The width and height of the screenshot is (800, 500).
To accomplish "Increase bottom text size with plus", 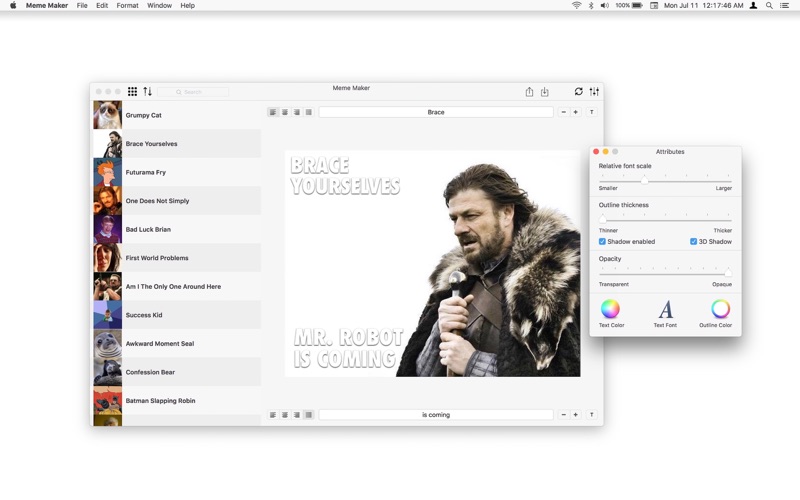I will 576,415.
